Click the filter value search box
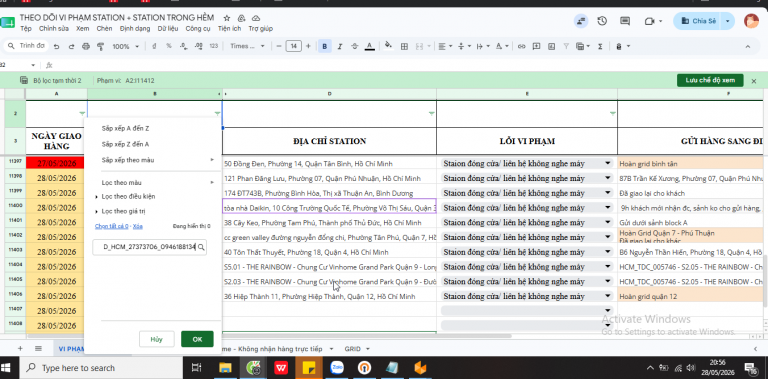The image size is (768, 379). point(149,247)
